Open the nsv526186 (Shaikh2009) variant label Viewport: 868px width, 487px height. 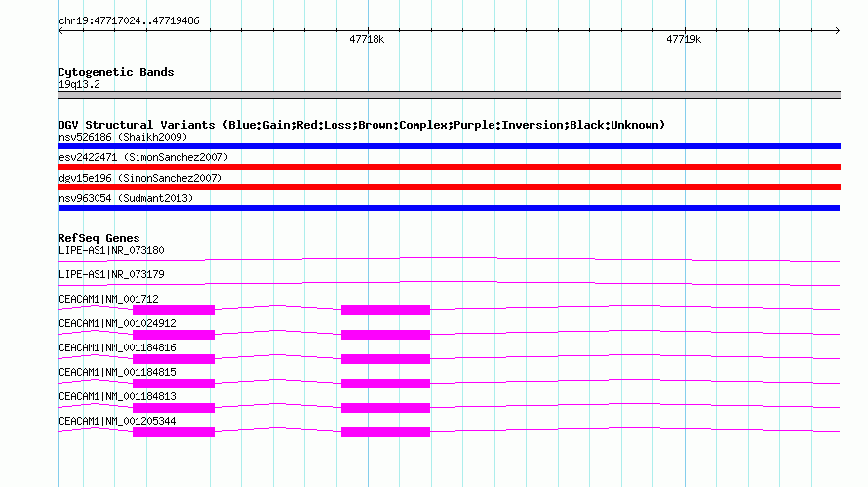(x=123, y=137)
